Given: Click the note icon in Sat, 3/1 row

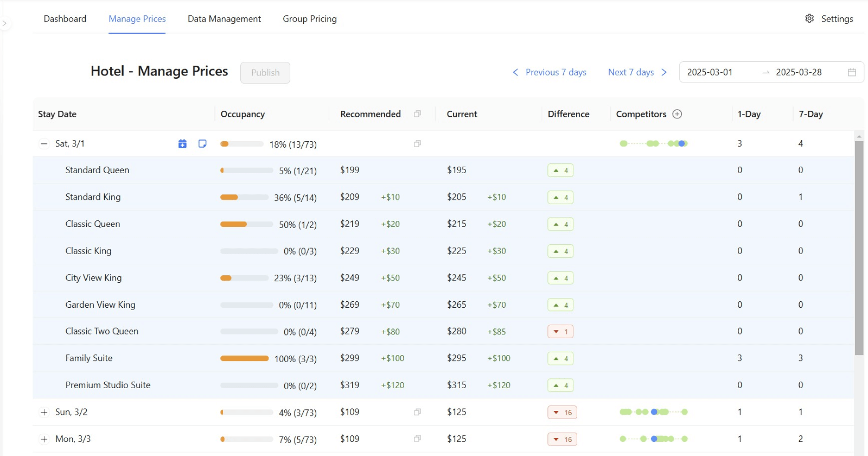Looking at the screenshot, I should [202, 144].
